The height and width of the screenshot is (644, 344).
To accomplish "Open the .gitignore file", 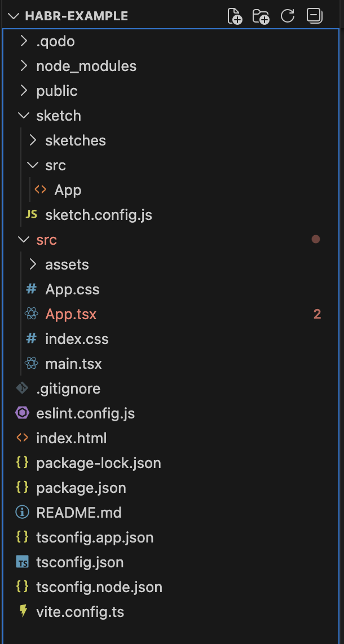I will click(x=68, y=388).
